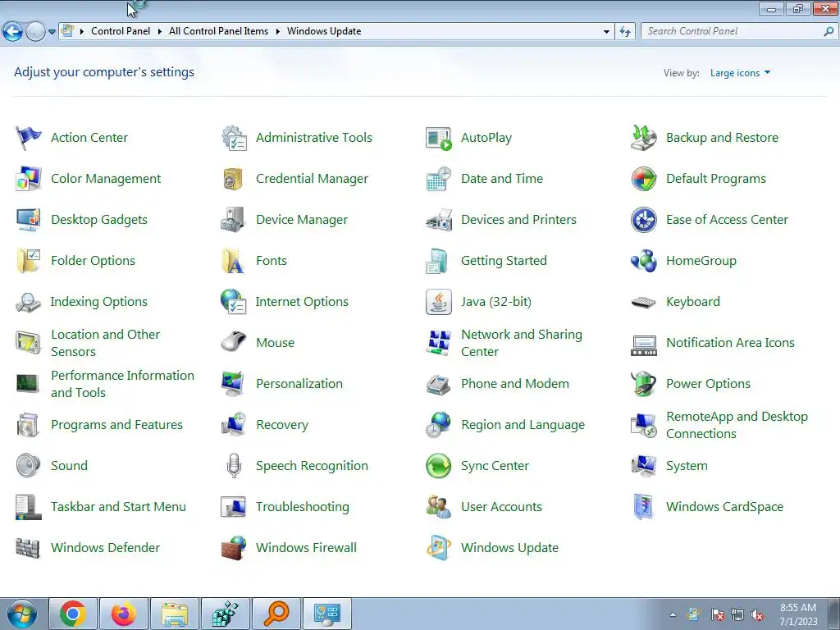840x630 pixels.
Task: Open the Troubleshooting link
Action: point(303,507)
